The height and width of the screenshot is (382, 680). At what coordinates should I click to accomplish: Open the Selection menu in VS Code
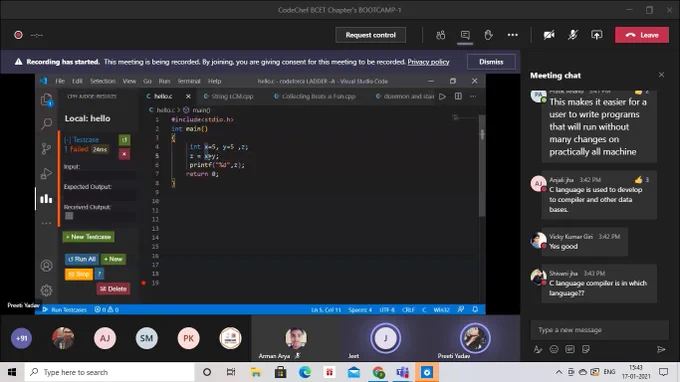(x=103, y=81)
